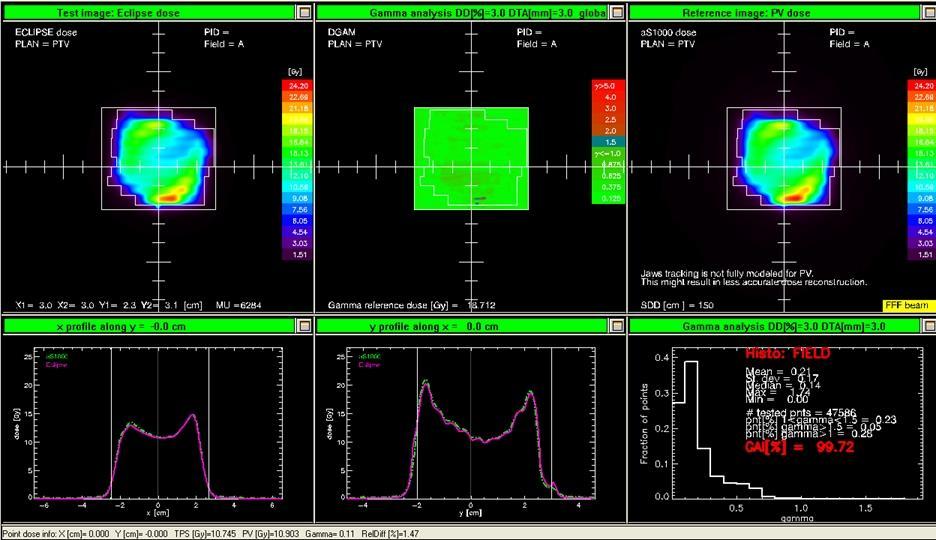Maximize the Gamma analysis image panel

(617, 13)
